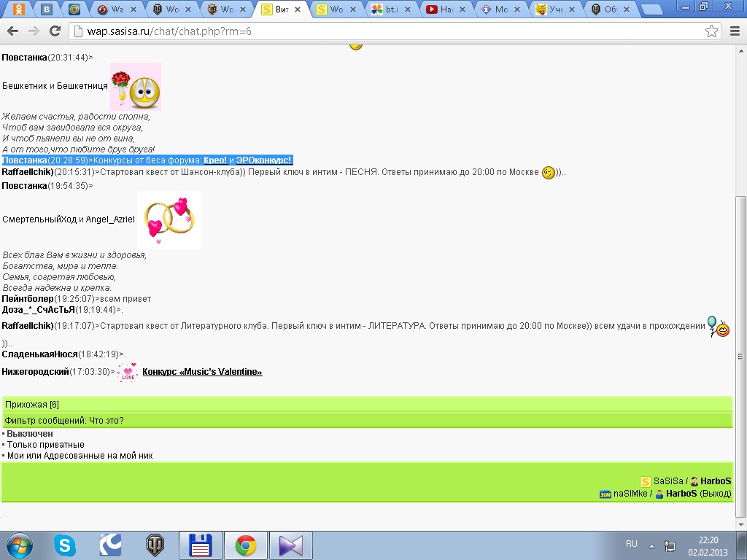Click the "Выход" logout link

715,494
